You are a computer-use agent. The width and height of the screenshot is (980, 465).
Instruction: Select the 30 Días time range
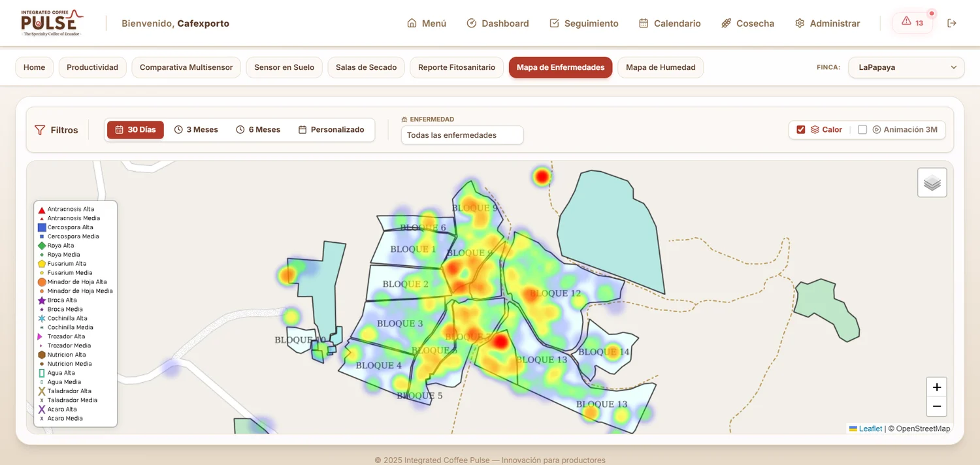point(135,130)
